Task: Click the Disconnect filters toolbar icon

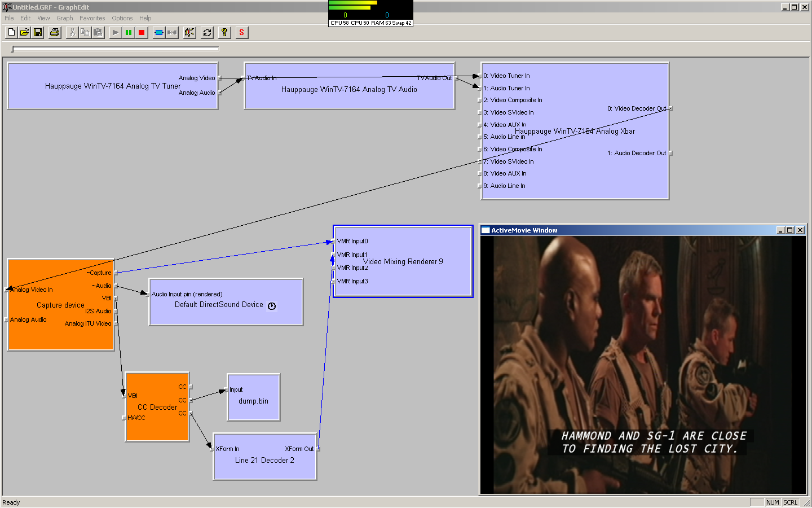Action: [172, 32]
